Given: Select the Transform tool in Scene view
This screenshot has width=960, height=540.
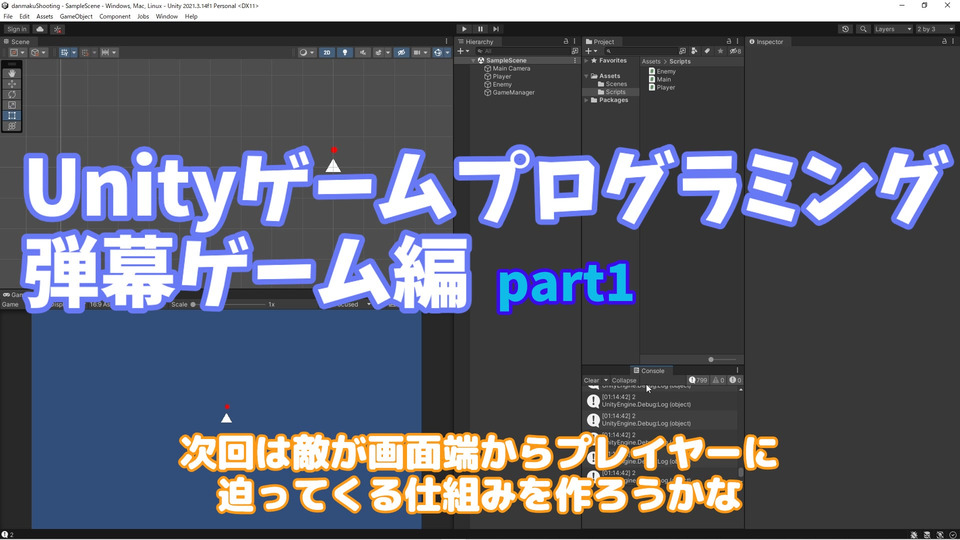Looking at the screenshot, I should point(12,126).
